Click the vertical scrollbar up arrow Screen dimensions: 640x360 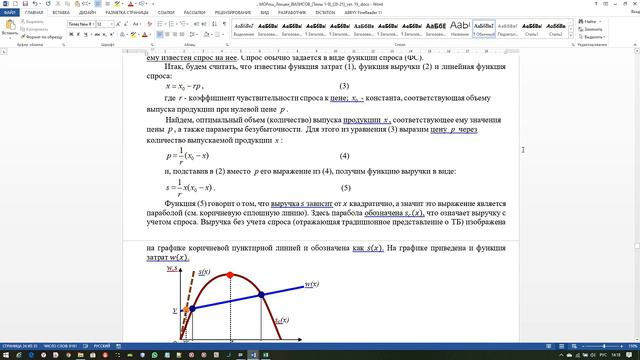(637, 51)
